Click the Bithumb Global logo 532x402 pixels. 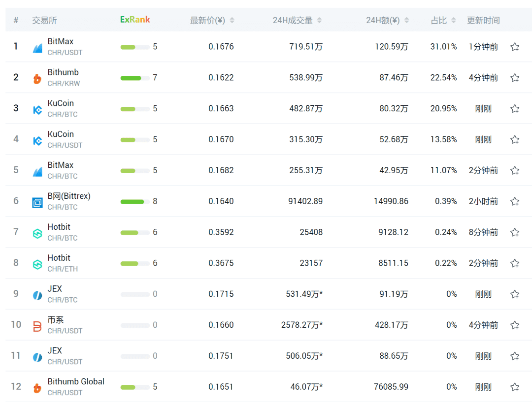[x=37, y=388]
